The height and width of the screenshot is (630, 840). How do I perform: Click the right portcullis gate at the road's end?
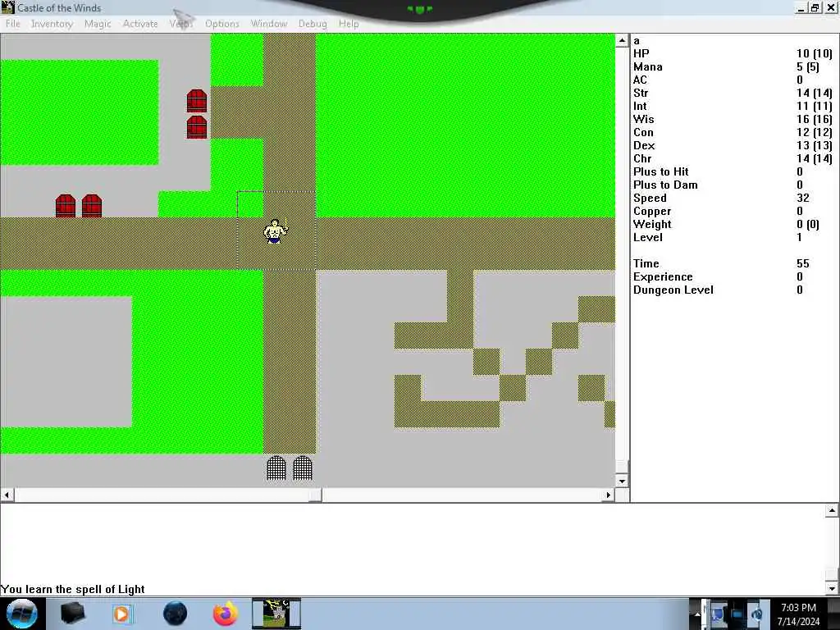point(303,468)
